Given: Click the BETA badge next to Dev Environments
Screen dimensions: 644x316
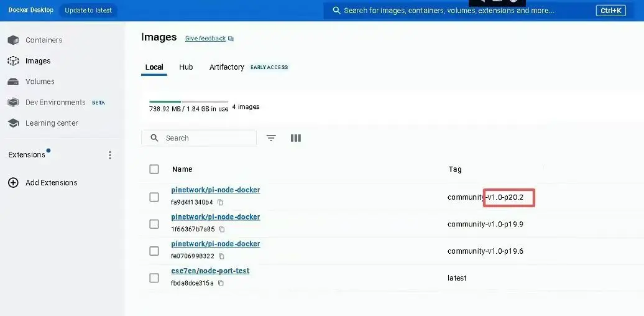Looking at the screenshot, I should pos(98,103).
